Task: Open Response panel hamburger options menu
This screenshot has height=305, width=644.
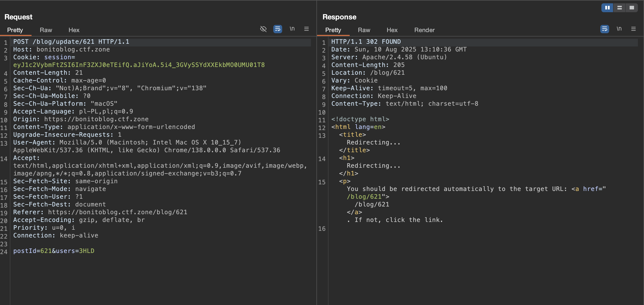Action: [633, 29]
